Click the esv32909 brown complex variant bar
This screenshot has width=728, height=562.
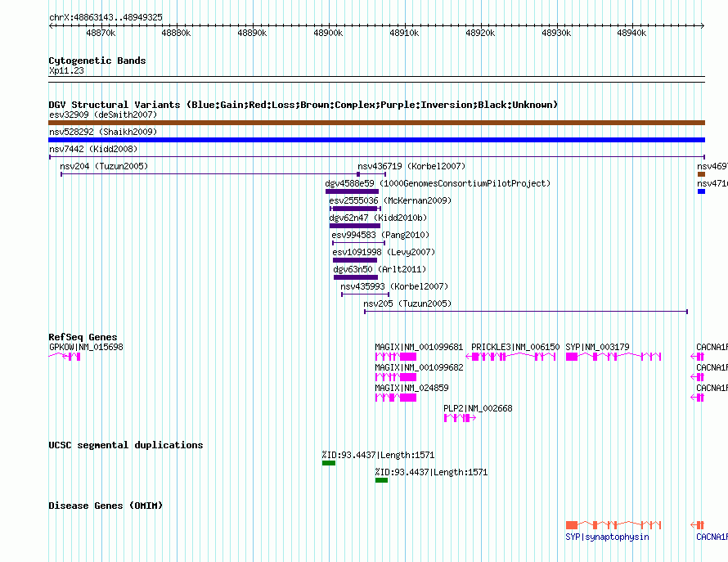click(376, 123)
